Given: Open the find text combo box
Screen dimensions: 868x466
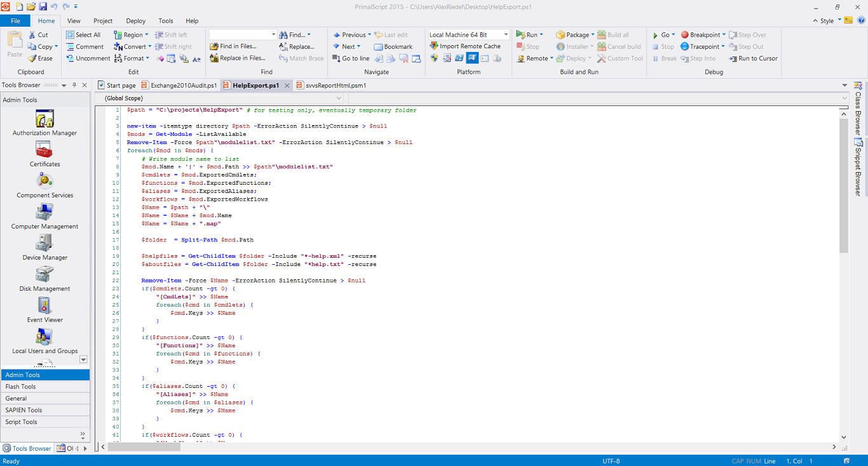Looking at the screenshot, I should pos(243,35).
